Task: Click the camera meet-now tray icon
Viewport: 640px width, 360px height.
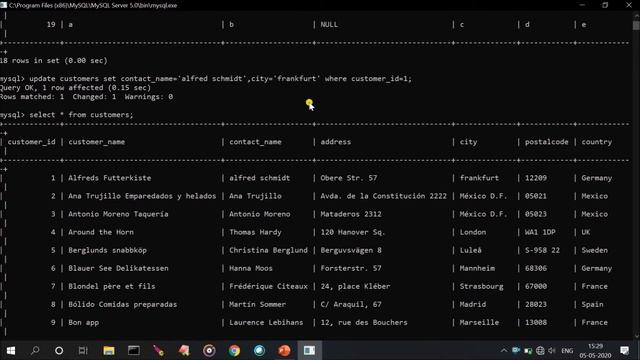Action: coord(516,350)
